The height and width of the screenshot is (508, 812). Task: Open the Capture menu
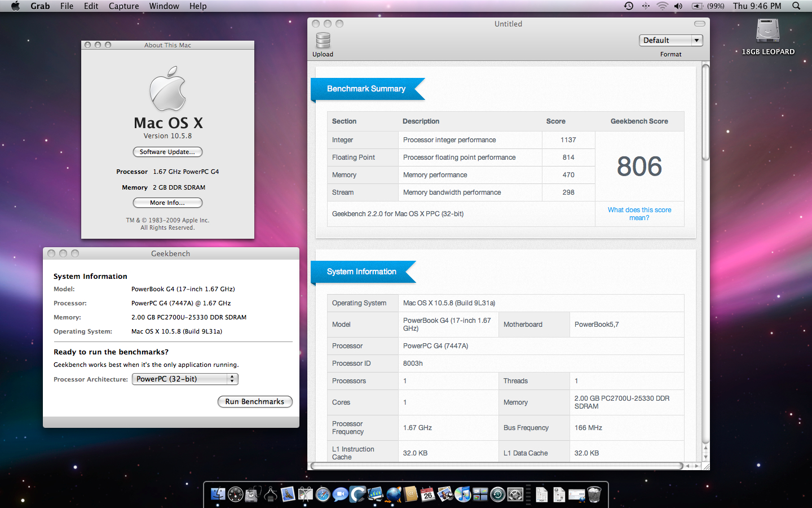tap(123, 6)
